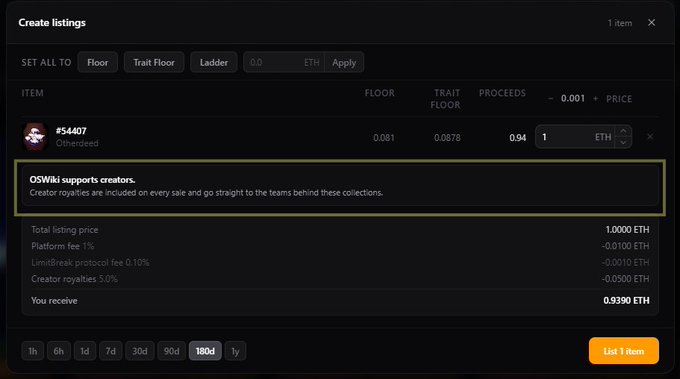Open the #54407 Otherdeed thumbnail

point(35,137)
